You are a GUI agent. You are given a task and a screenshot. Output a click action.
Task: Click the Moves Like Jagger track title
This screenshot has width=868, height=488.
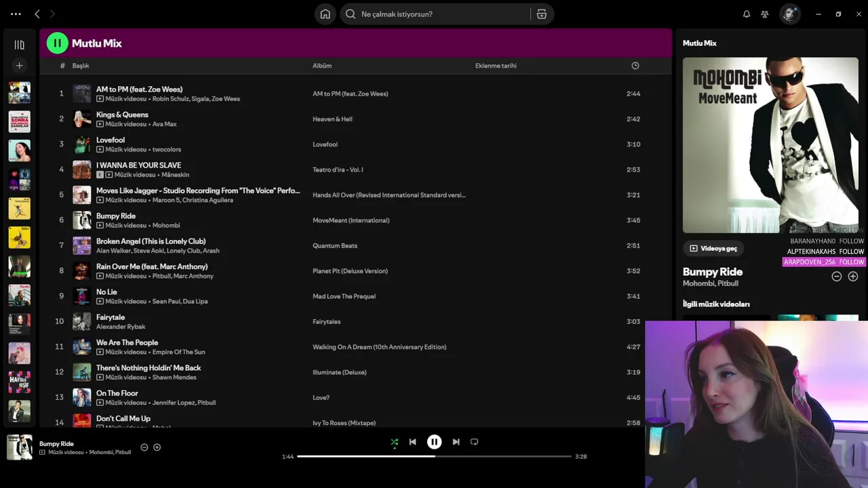[198, 191]
